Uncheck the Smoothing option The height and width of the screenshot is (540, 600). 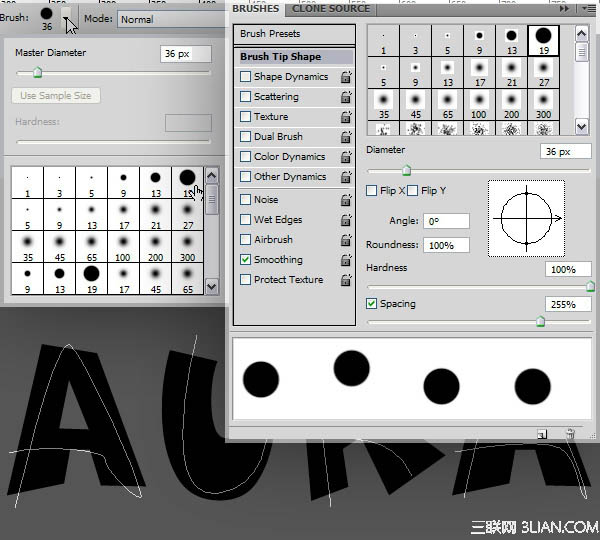tap(245, 259)
